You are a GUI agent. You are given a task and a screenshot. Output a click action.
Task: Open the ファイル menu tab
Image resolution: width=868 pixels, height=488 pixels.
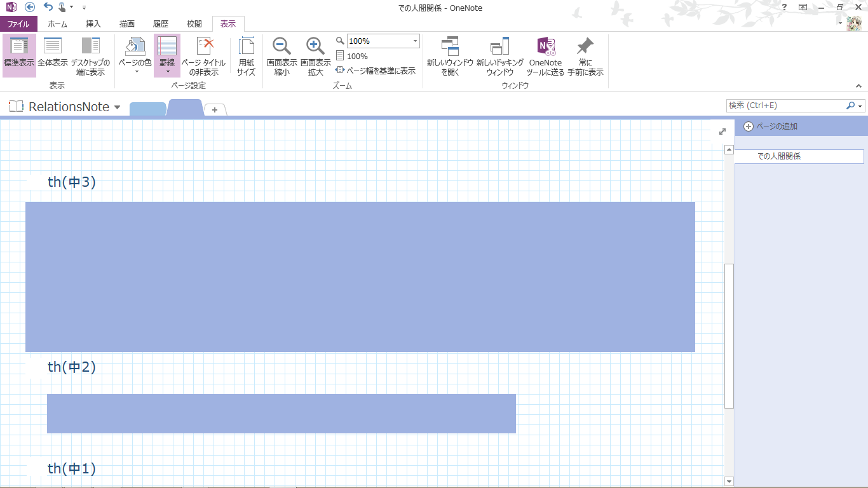(x=18, y=24)
